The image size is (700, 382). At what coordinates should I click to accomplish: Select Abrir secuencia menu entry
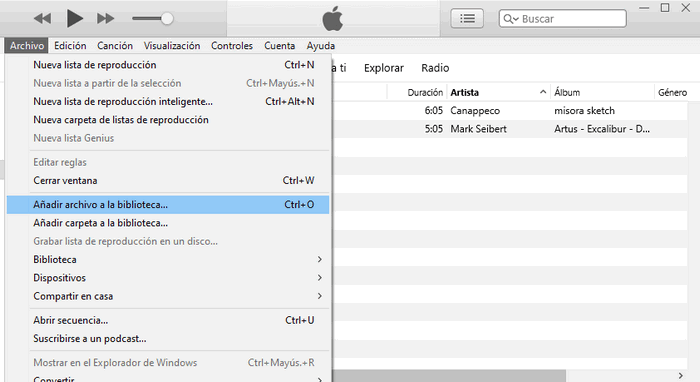pos(168,320)
